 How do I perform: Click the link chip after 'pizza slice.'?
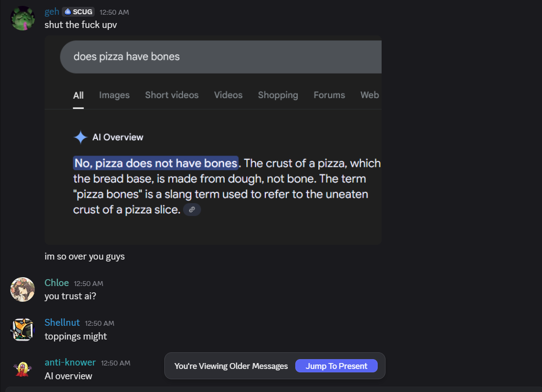pyautogui.click(x=192, y=209)
